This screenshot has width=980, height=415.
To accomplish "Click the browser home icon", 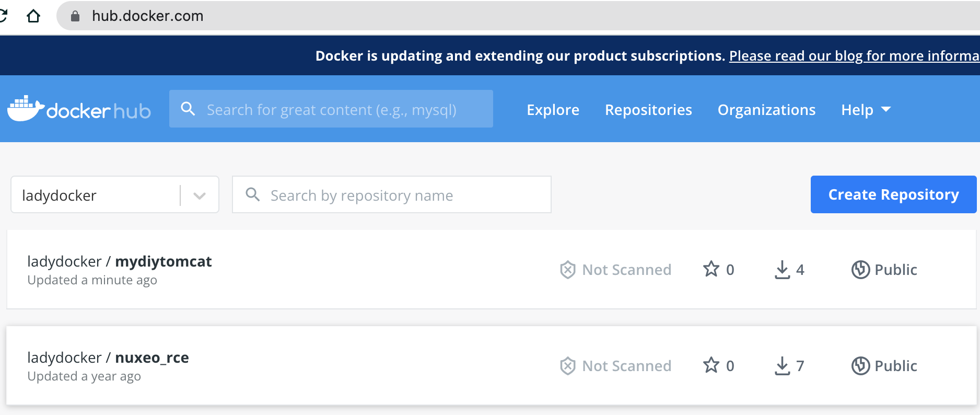I will [x=33, y=16].
